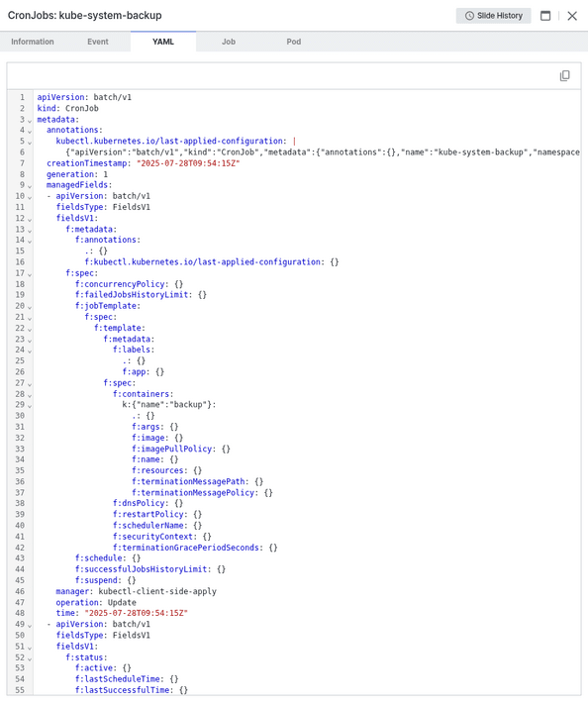Click the 'f:image: {}' line

pos(157,438)
